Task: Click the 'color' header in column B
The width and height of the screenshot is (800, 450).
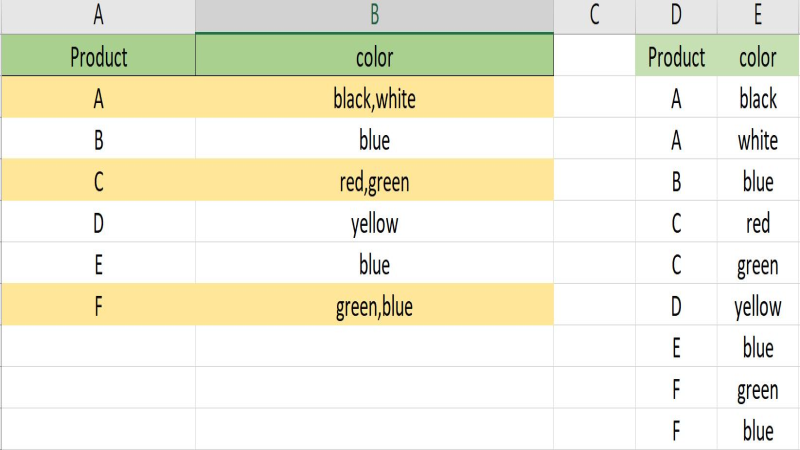Action: (x=374, y=55)
